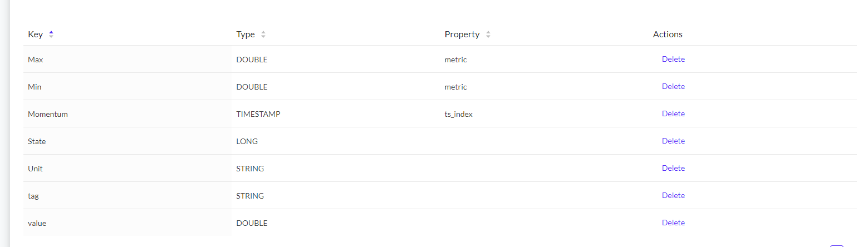
Task: Delete the State key
Action: coord(673,141)
